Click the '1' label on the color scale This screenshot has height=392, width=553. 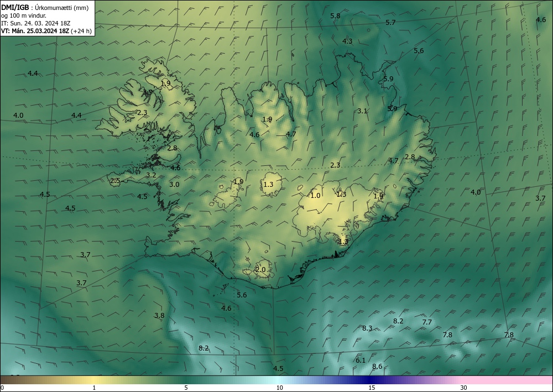click(94, 388)
